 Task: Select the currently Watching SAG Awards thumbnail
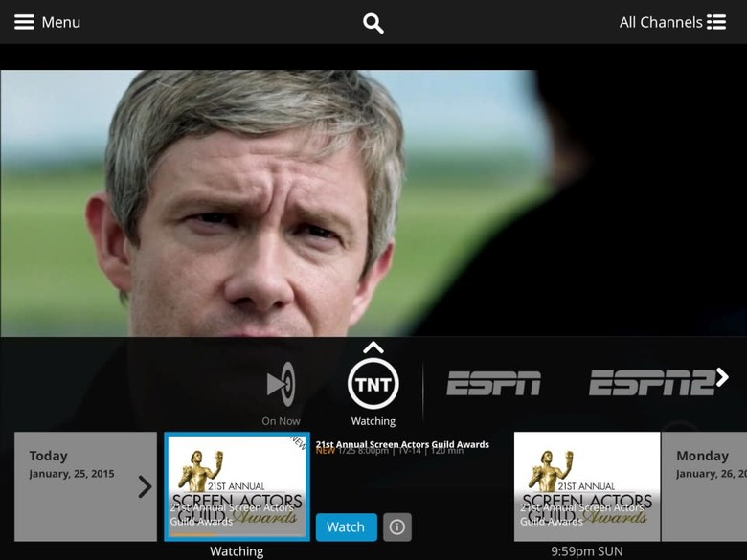pyautogui.click(x=238, y=486)
